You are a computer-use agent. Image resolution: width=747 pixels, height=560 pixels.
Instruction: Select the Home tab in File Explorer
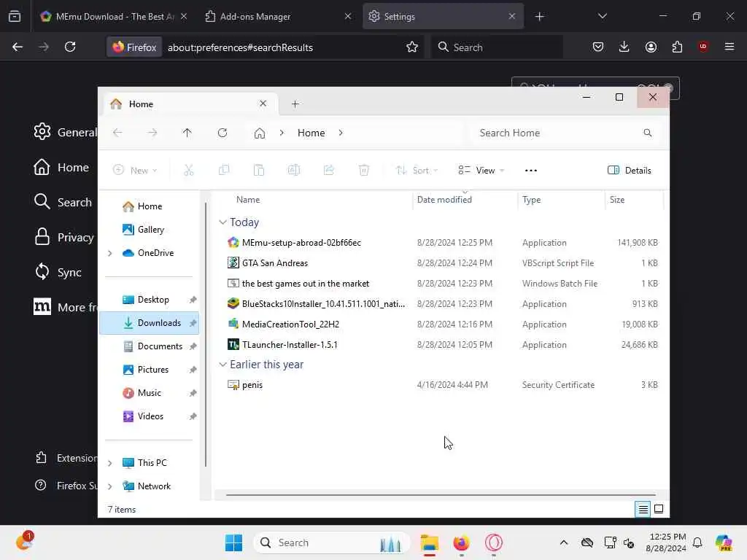coord(190,104)
